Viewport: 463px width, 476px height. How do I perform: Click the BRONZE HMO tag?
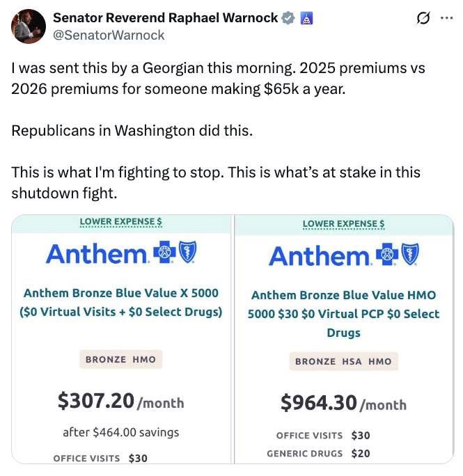point(121,359)
